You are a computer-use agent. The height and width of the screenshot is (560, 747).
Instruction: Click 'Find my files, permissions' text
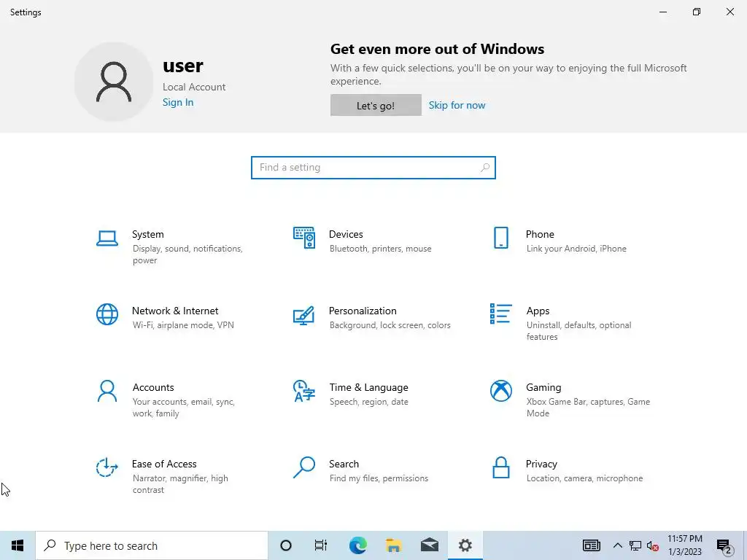coord(379,478)
